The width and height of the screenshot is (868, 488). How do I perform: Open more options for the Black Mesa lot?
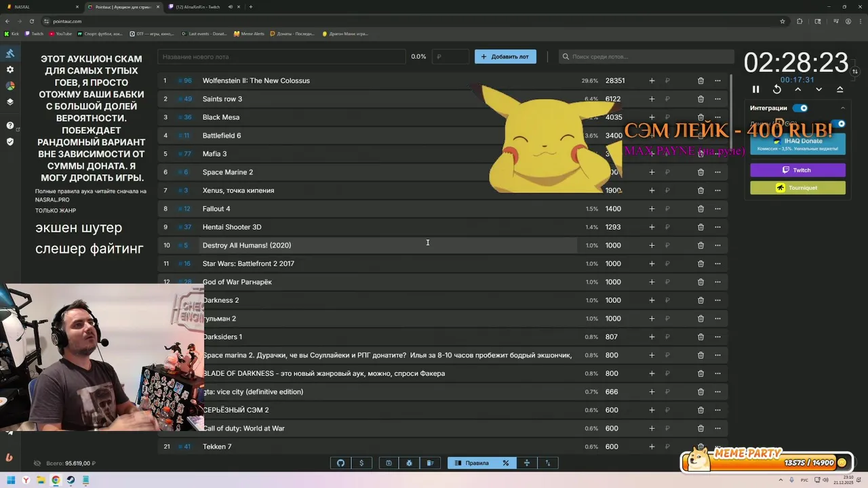[x=717, y=117]
